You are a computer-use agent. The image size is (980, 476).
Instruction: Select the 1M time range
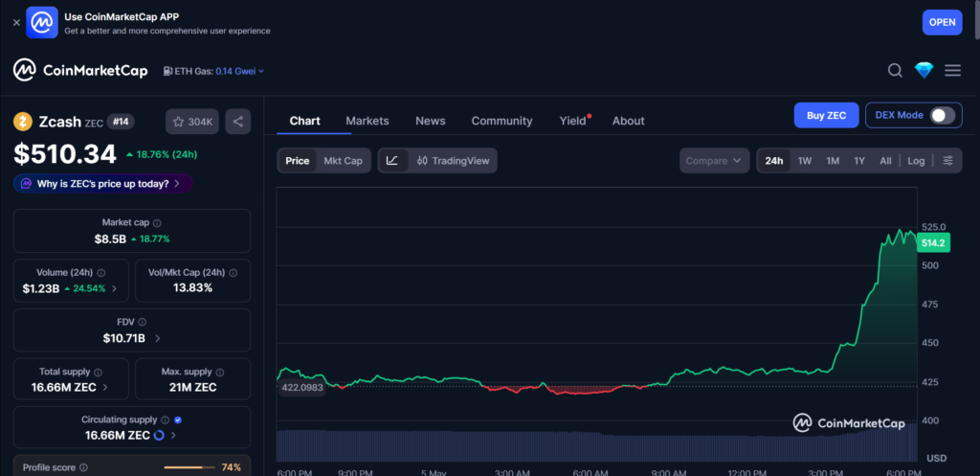(x=833, y=161)
